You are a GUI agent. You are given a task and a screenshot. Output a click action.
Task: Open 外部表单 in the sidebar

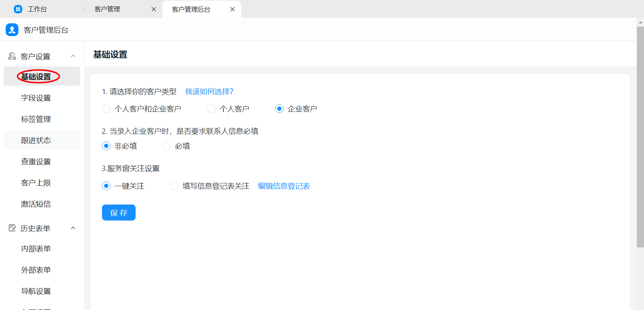[x=42, y=270]
